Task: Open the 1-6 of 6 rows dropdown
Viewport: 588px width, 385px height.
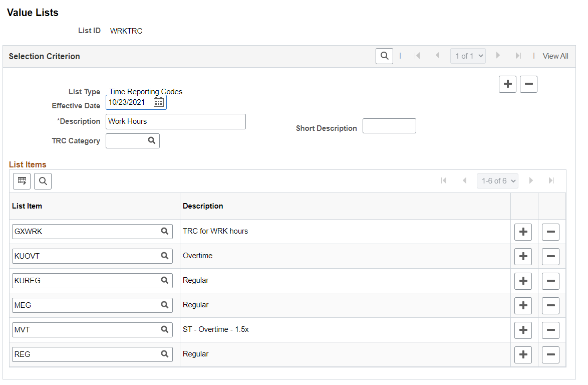Action: click(498, 181)
